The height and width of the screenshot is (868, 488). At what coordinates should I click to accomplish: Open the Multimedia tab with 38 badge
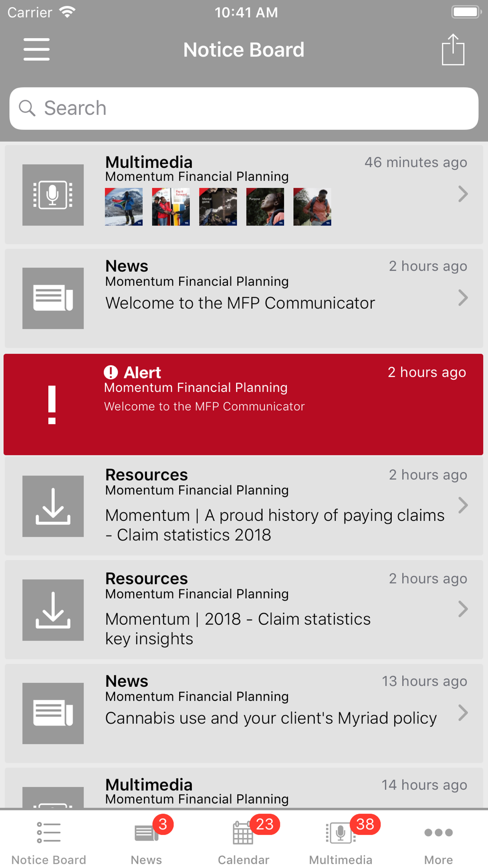[341, 840]
